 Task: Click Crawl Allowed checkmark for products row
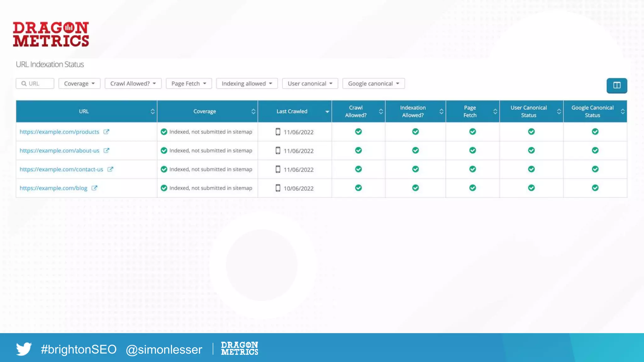tap(358, 132)
